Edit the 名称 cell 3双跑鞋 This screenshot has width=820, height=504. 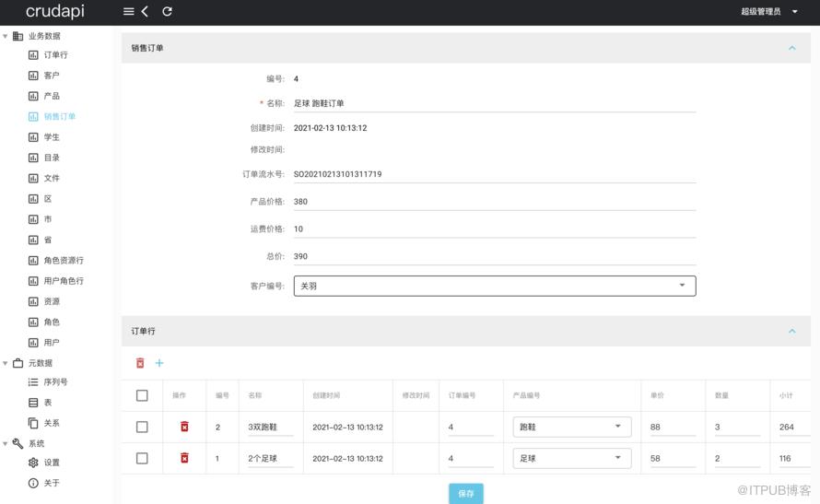pos(270,428)
